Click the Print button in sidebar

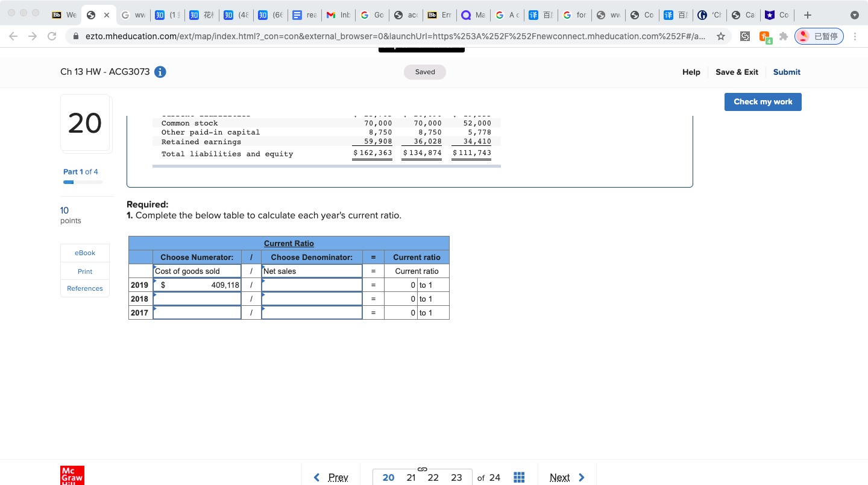pos(85,271)
